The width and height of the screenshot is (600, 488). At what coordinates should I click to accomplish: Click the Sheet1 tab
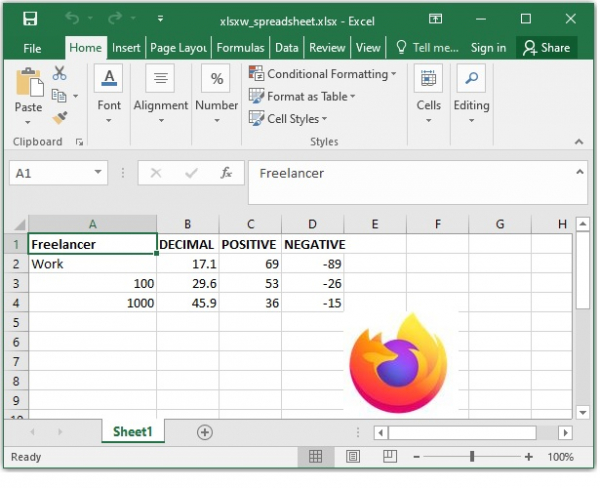[133, 431]
